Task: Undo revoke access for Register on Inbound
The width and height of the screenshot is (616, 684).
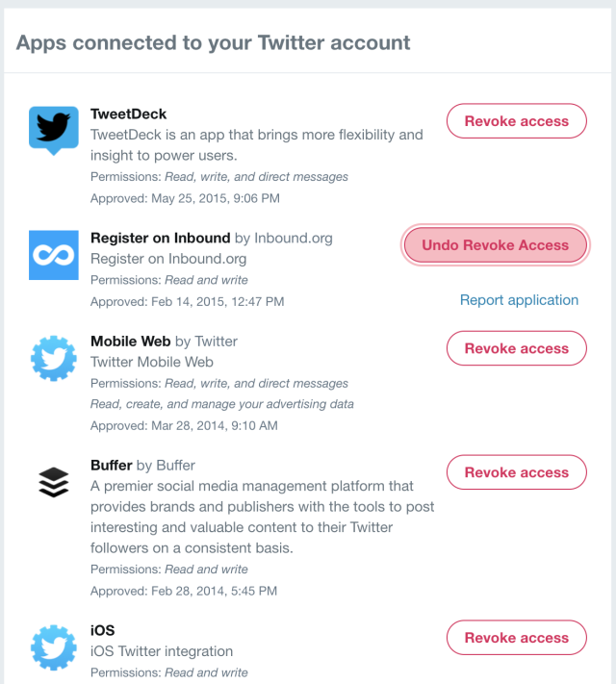Action: point(495,245)
